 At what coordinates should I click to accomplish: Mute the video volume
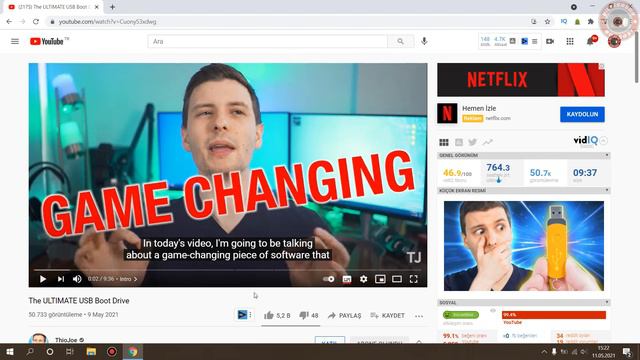click(x=77, y=279)
